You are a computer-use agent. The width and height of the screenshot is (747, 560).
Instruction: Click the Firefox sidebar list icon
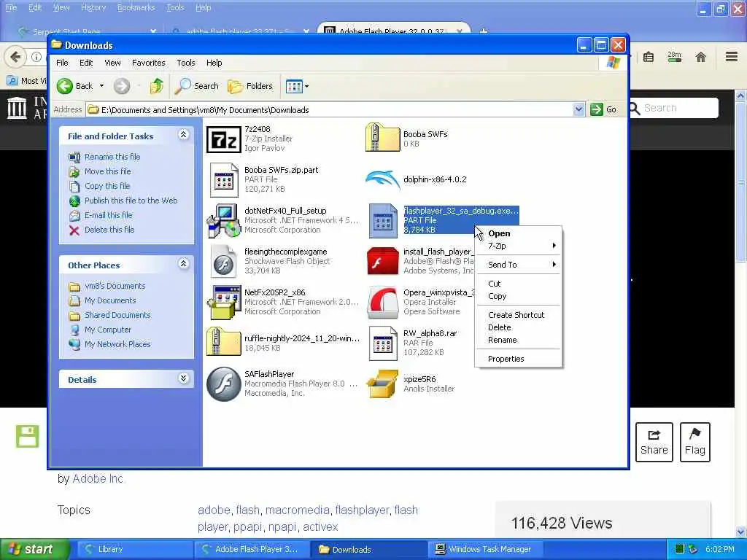pyautogui.click(x=649, y=58)
